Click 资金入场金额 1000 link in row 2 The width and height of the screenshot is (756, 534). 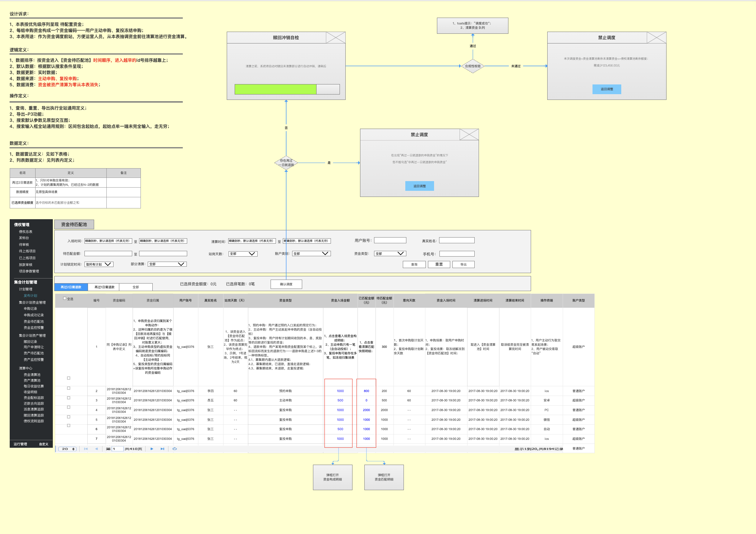(340, 391)
